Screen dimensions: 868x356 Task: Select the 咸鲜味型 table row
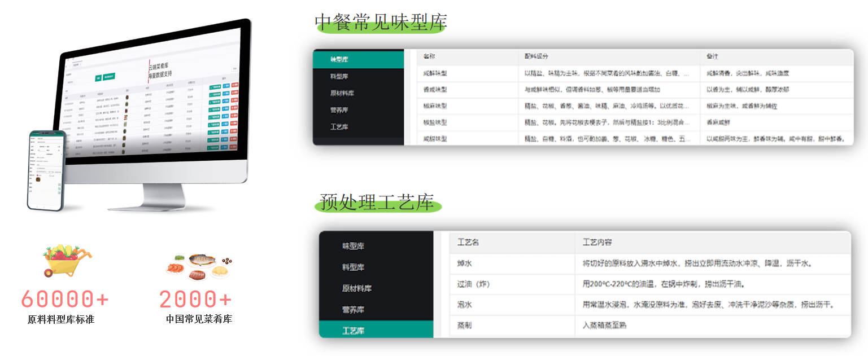click(435, 73)
